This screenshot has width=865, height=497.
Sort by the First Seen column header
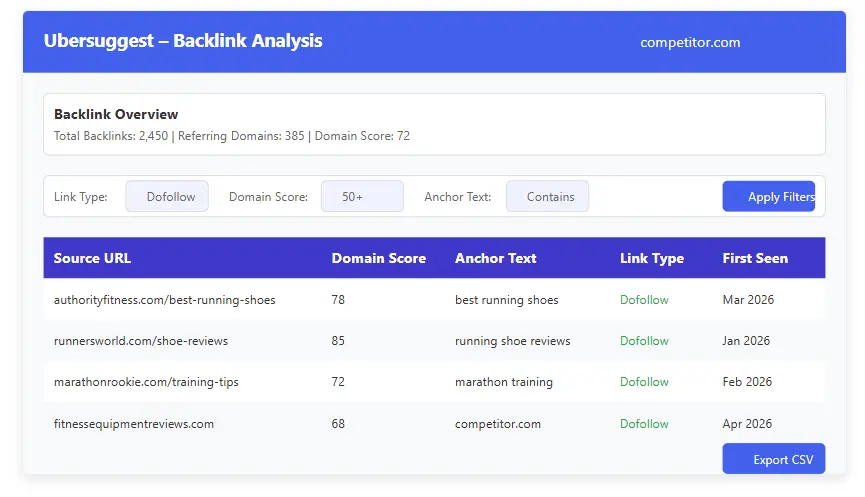click(755, 258)
